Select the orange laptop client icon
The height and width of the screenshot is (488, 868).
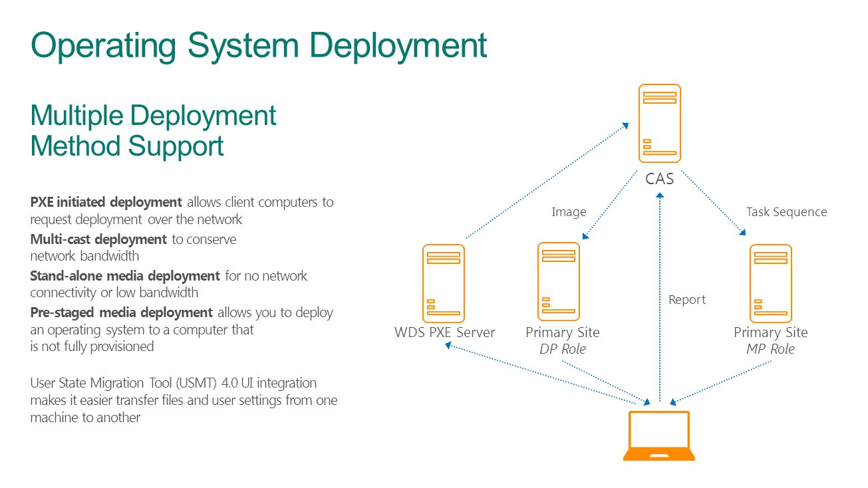point(659,435)
